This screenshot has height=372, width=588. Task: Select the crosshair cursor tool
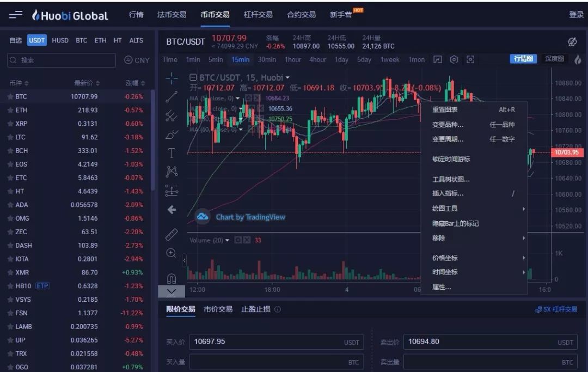(x=171, y=78)
